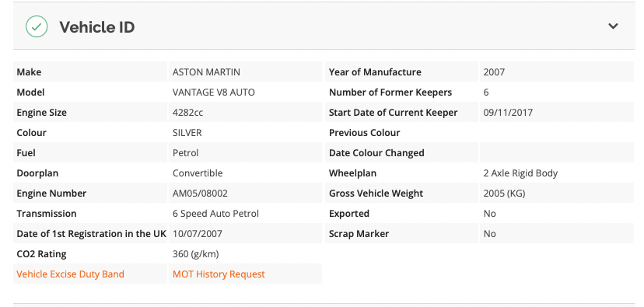
Task: Click the Scrap Marker label
Action: coord(359,233)
